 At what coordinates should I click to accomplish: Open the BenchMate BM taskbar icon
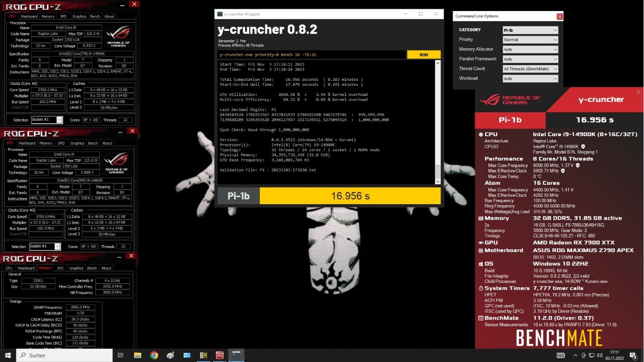203,355
